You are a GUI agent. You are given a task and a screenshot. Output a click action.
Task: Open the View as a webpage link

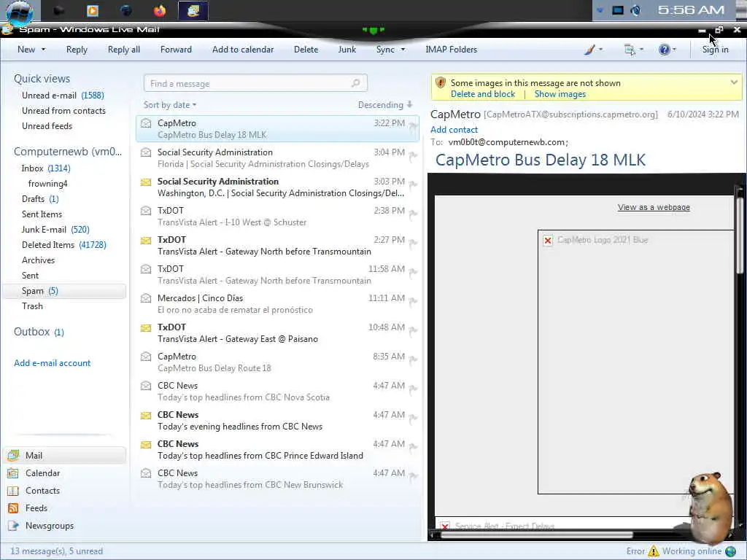point(654,207)
